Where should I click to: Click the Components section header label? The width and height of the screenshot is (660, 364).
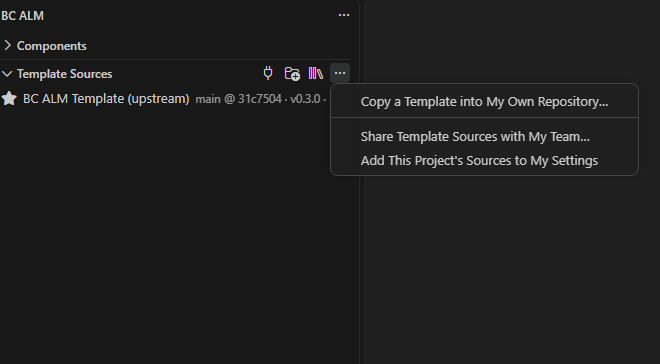(x=52, y=46)
